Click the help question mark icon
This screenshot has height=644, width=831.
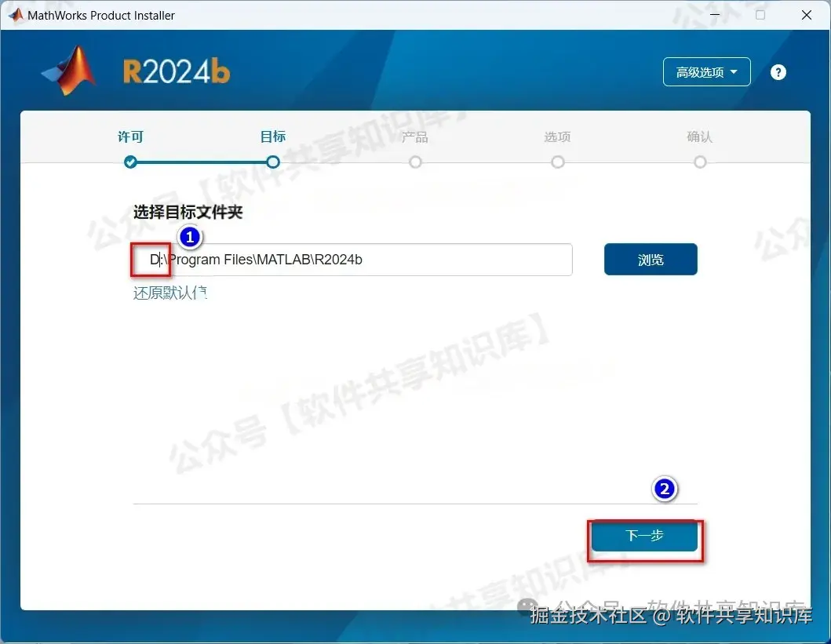click(778, 72)
